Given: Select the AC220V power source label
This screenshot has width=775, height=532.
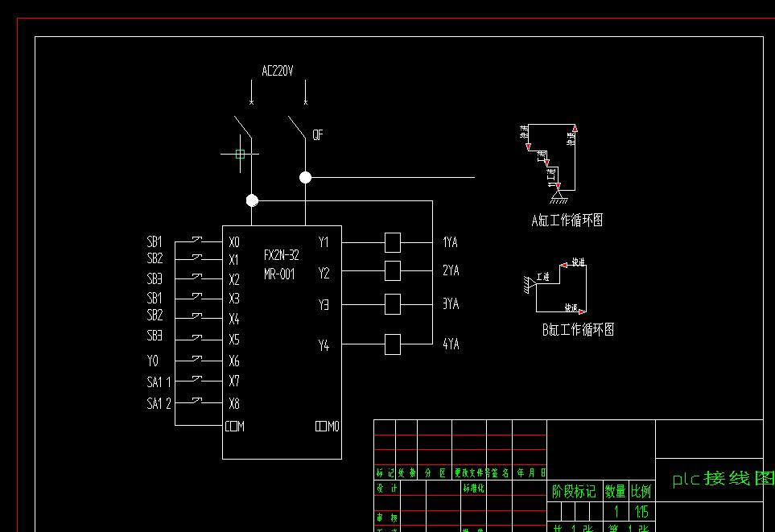Looking at the screenshot, I should (x=277, y=70).
